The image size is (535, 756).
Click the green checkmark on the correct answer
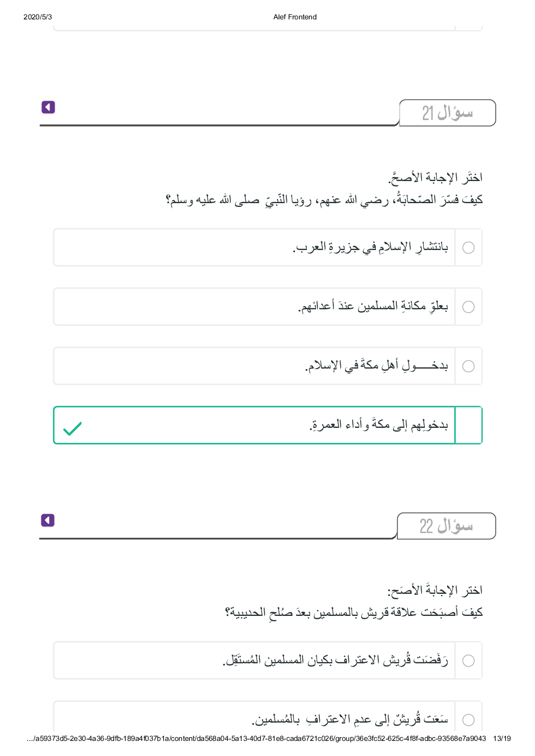(x=72, y=428)
